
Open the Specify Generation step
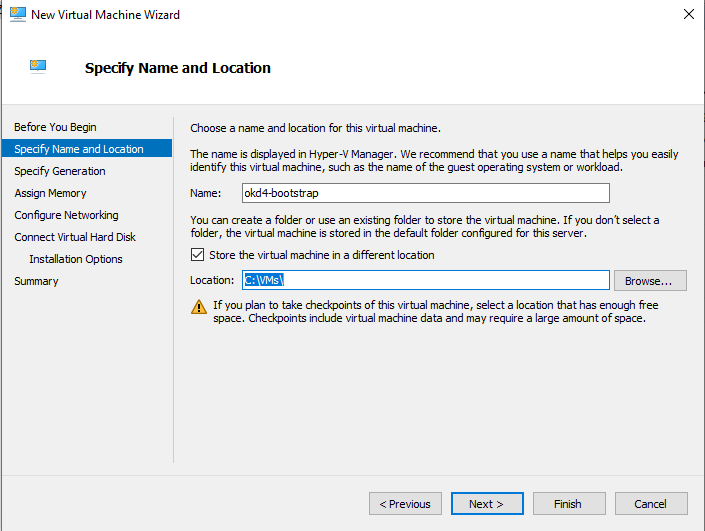coord(60,171)
